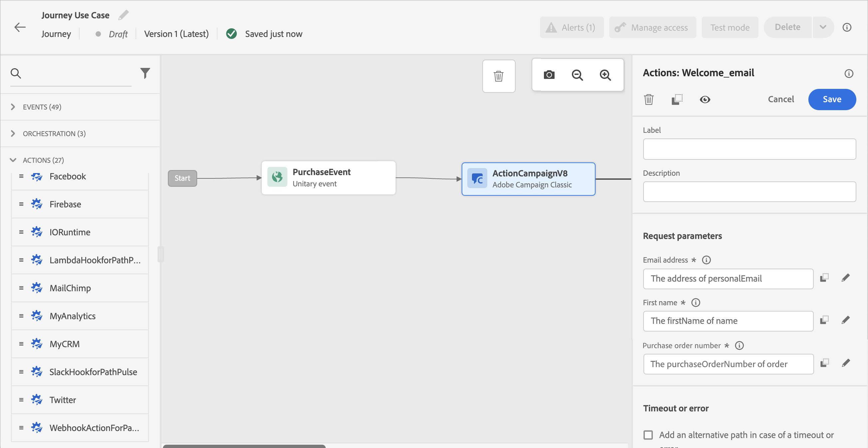Viewport: 868px width, 448px height.
Task: Open dropdown arrow next to Delete
Action: pyautogui.click(x=823, y=27)
